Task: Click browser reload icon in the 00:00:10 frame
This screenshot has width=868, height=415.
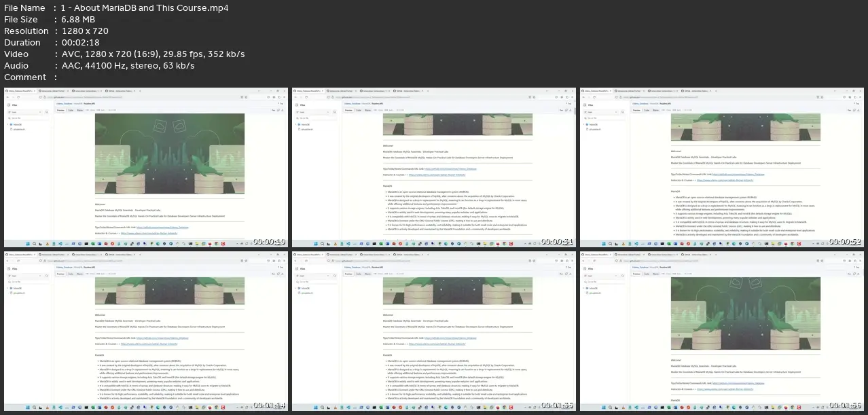Action: coord(18,97)
